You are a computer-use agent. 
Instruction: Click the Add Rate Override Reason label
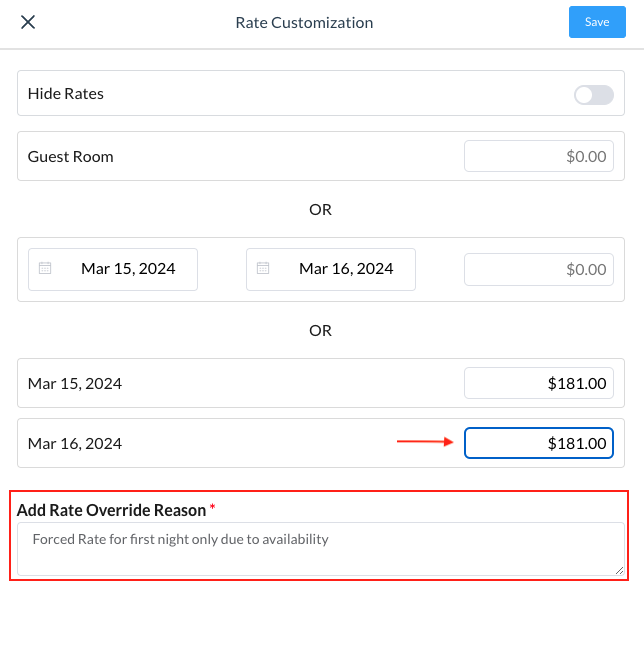pyautogui.click(x=111, y=510)
